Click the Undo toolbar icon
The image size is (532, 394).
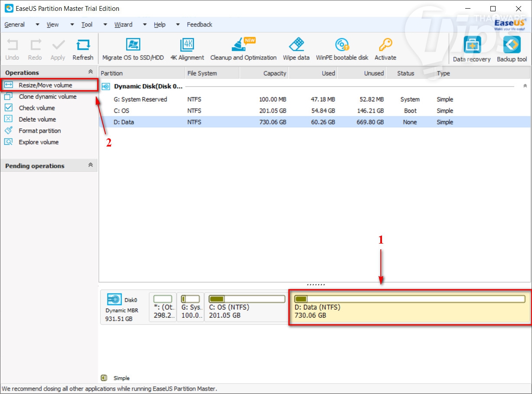point(12,45)
